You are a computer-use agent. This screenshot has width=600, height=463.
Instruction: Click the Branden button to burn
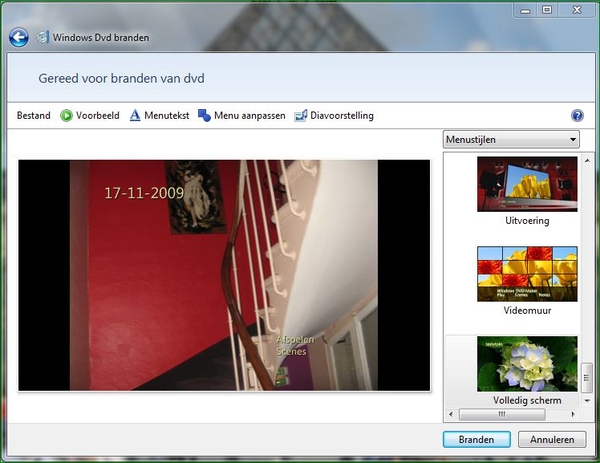click(x=476, y=439)
